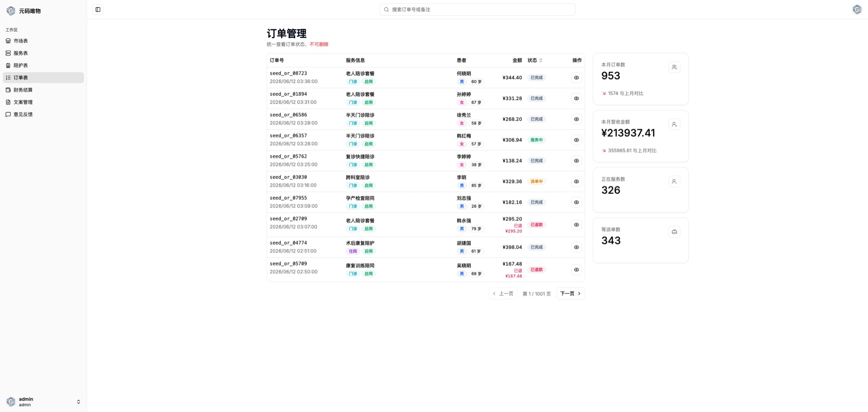
Task: View order seed_or_08723 via eye icon
Action: tap(576, 78)
